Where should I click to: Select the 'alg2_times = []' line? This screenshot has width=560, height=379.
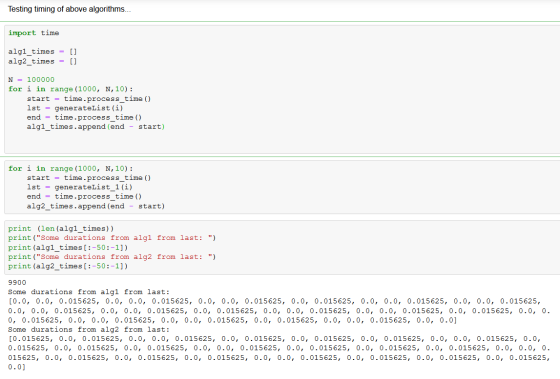click(x=42, y=61)
